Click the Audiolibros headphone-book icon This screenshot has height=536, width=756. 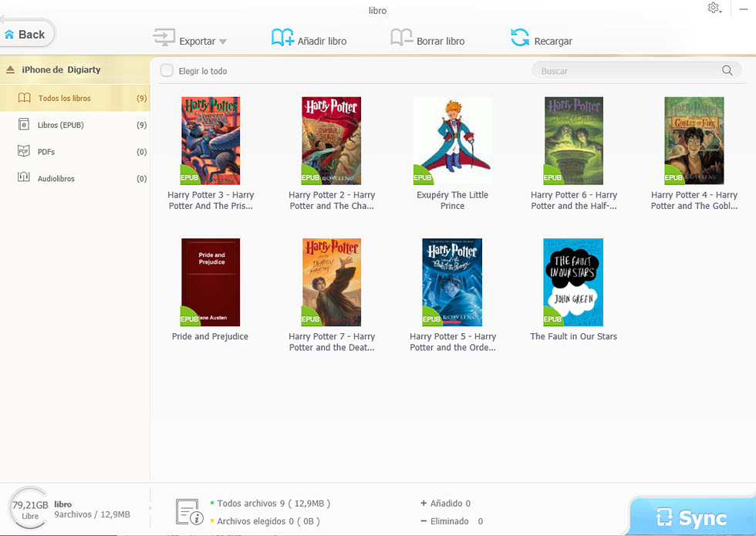tap(24, 178)
